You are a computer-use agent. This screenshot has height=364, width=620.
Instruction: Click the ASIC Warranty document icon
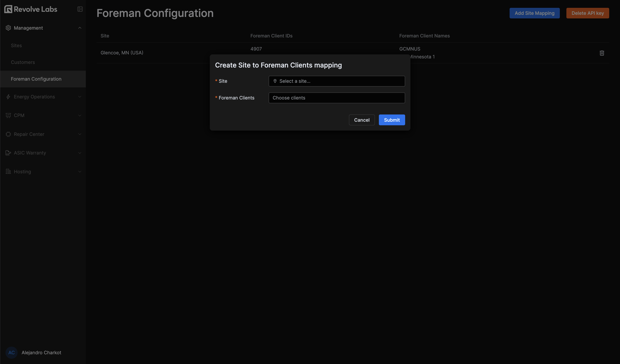tap(8, 153)
